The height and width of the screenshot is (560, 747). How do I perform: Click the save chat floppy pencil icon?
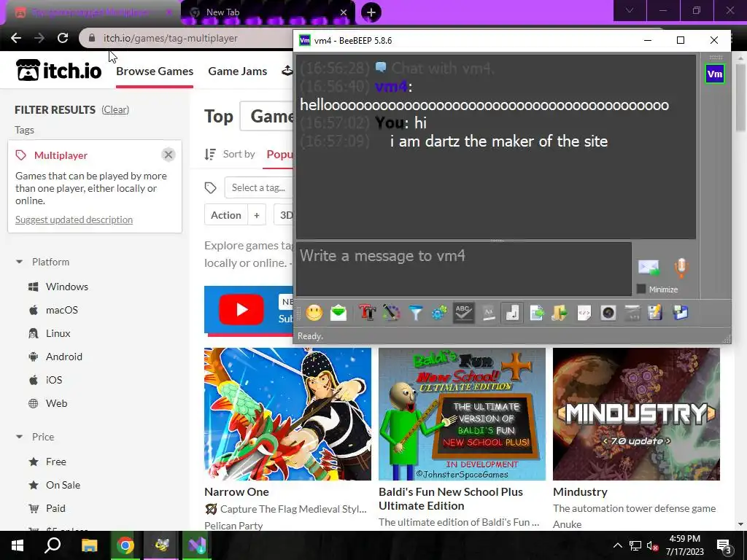point(656,313)
